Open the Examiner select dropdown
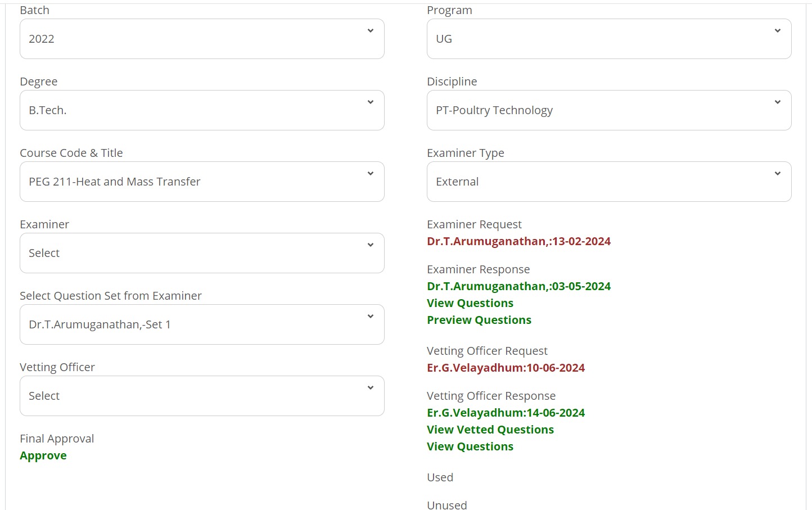The height and width of the screenshot is (510, 812). click(201, 253)
